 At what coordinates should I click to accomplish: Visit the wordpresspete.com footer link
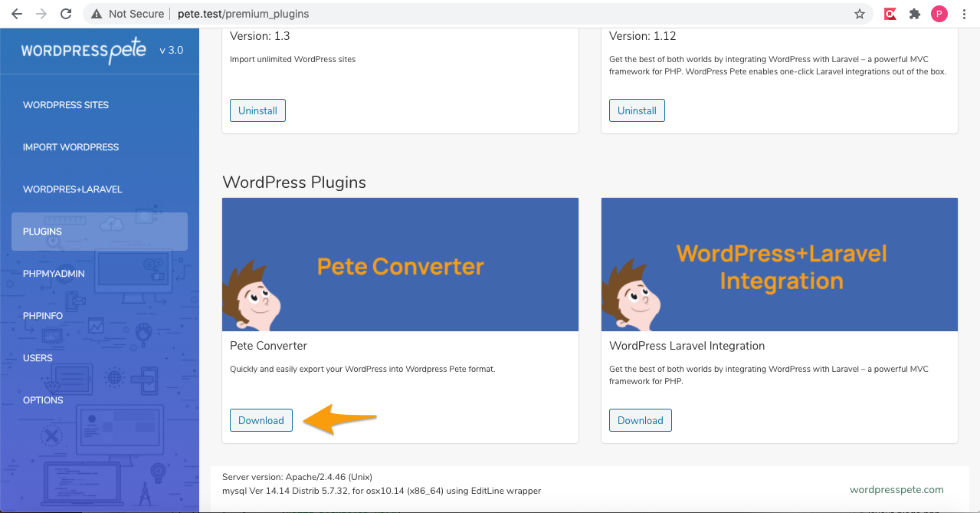(896, 489)
